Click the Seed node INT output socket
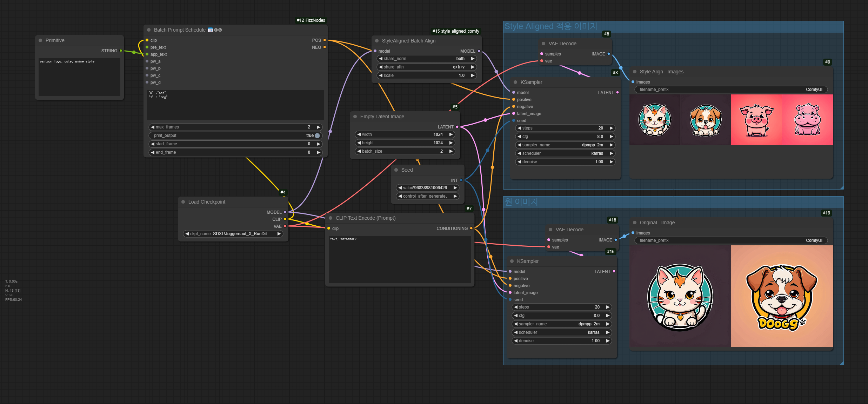This screenshot has height=404, width=868. (461, 180)
